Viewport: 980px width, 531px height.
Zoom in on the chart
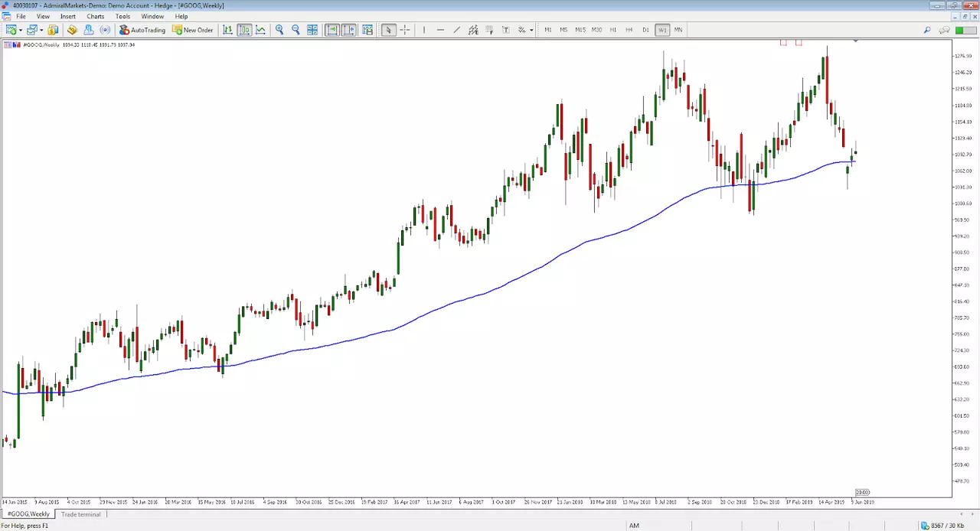click(279, 30)
